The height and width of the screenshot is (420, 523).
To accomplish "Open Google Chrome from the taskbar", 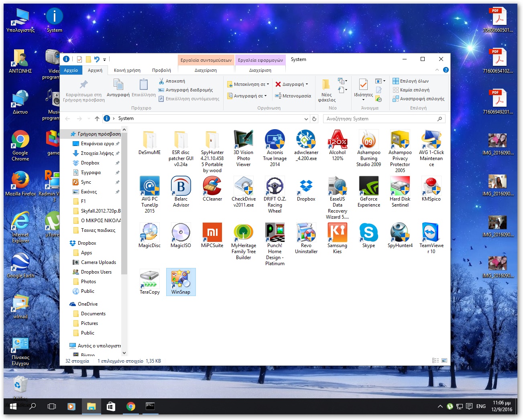I will 130,406.
